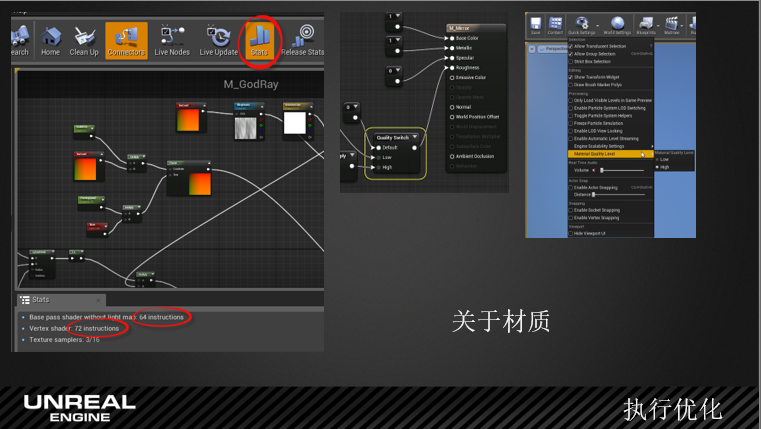The height and width of the screenshot is (429, 761).
Task: Select Enable Automatic Level Streaming entry
Action: [x=611, y=139]
